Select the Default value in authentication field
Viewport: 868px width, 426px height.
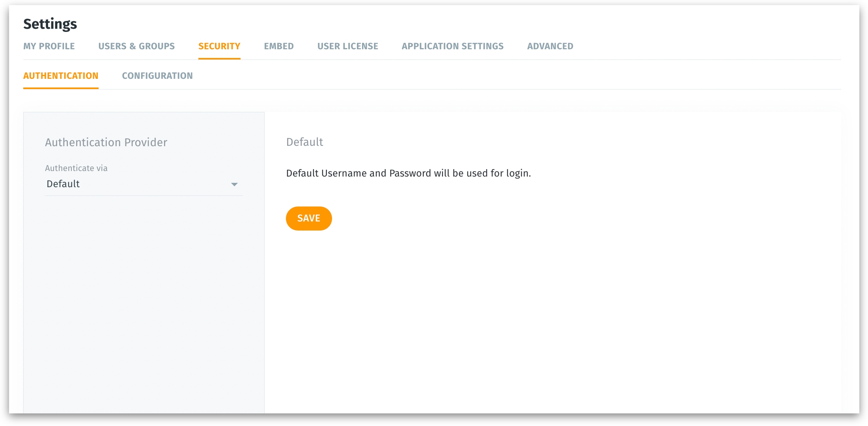[63, 184]
